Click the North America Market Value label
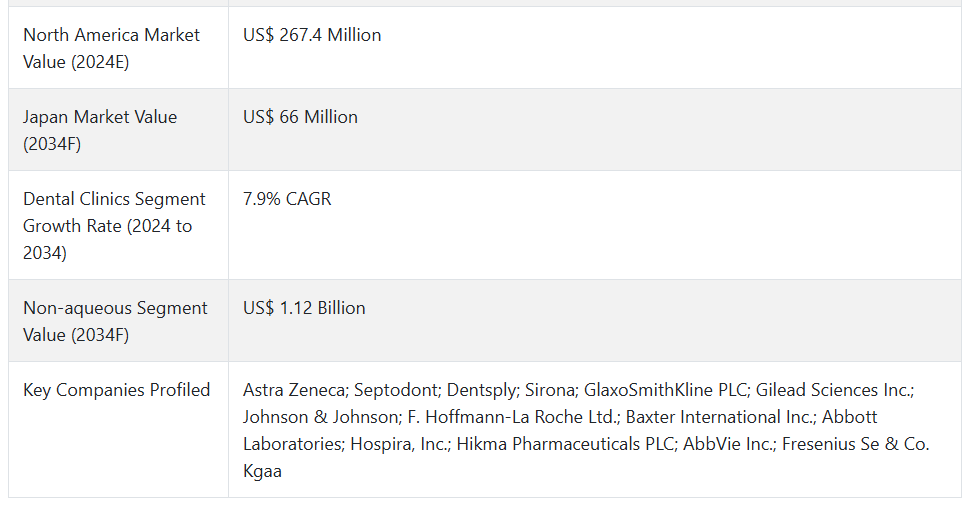The height and width of the screenshot is (506, 963). click(x=111, y=48)
